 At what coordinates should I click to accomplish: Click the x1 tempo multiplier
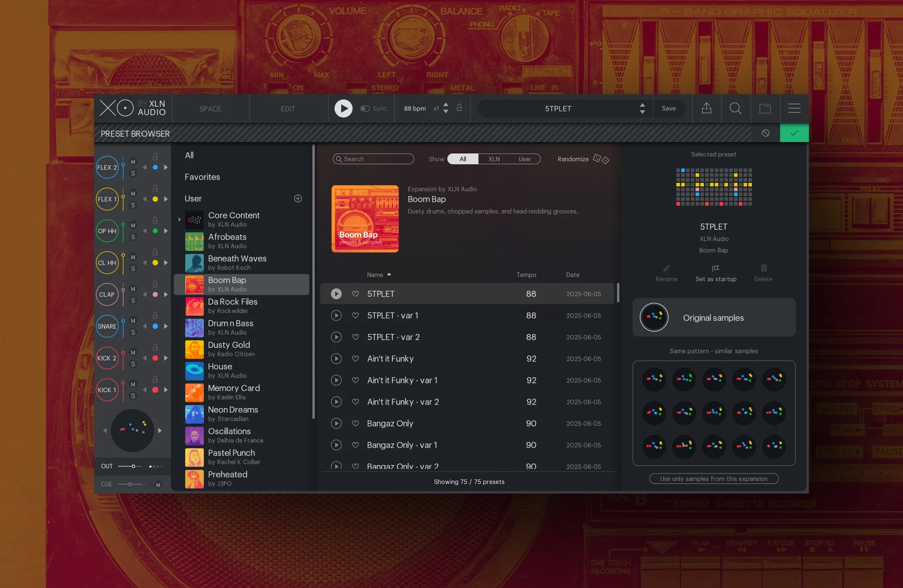(x=436, y=109)
